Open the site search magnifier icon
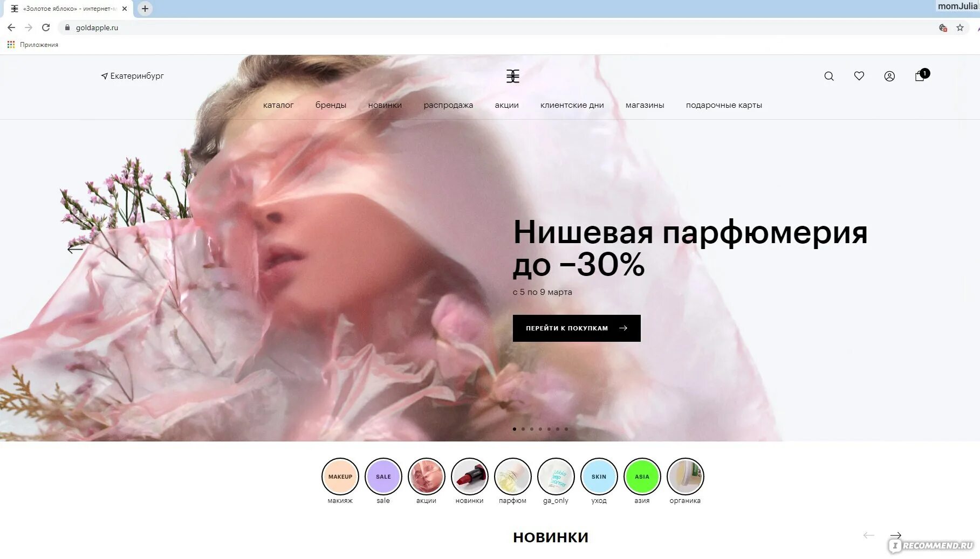 [x=829, y=77]
